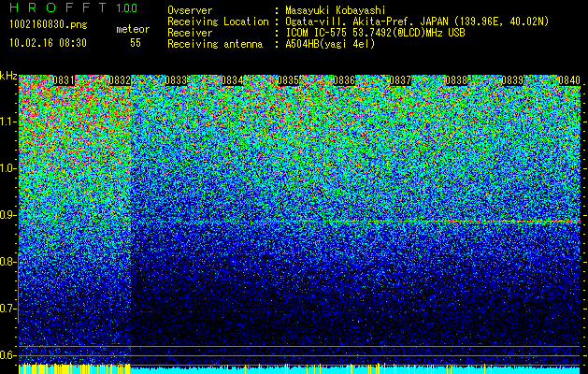588x374 pixels.
Task: Select the observer name Masayuki Kobayashi
Action: pyautogui.click(x=336, y=10)
